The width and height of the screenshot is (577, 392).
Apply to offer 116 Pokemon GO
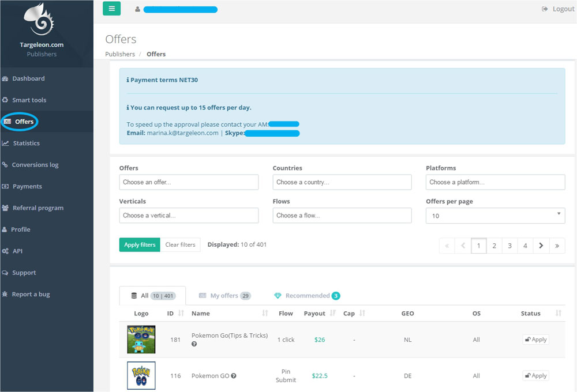pos(536,375)
